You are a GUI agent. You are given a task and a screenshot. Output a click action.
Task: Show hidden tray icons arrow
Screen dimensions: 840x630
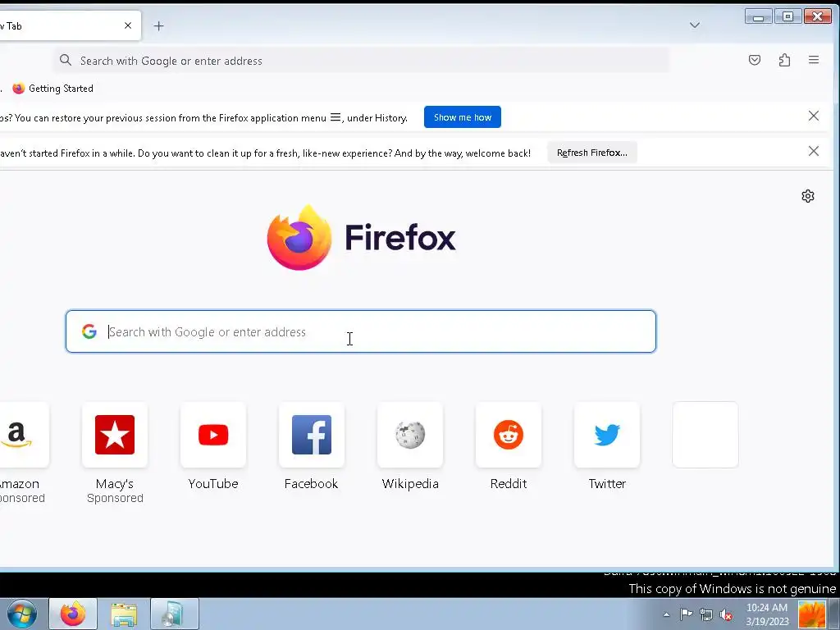coord(666,614)
